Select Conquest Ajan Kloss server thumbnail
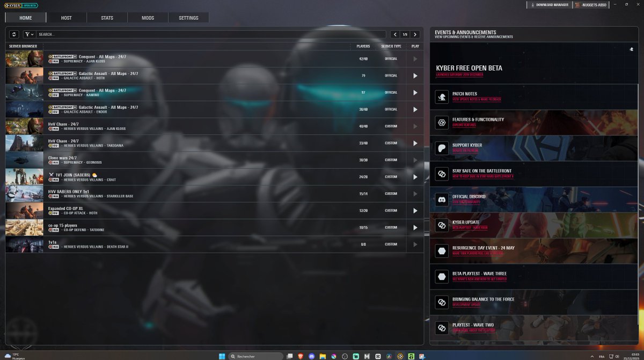The image size is (644, 360). tap(25, 59)
